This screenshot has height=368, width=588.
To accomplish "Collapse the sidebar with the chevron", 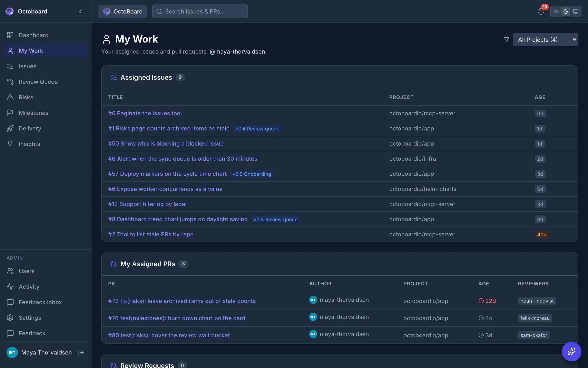I will click(80, 11).
